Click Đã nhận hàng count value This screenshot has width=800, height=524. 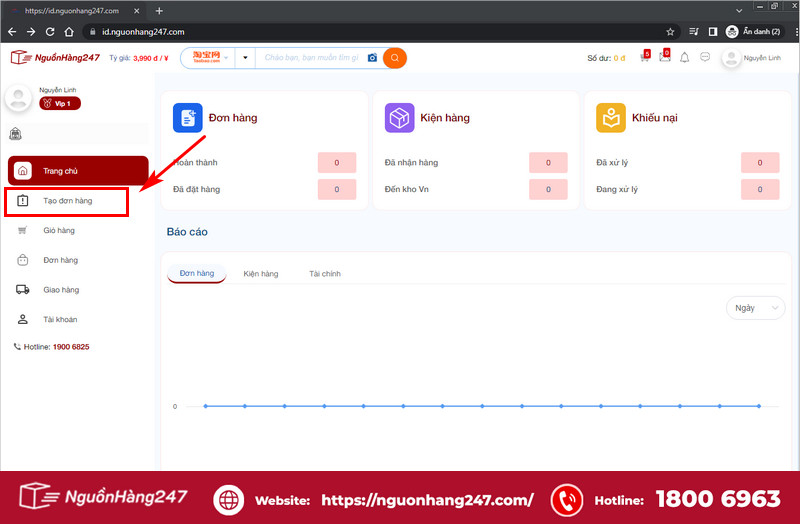pyautogui.click(x=548, y=163)
